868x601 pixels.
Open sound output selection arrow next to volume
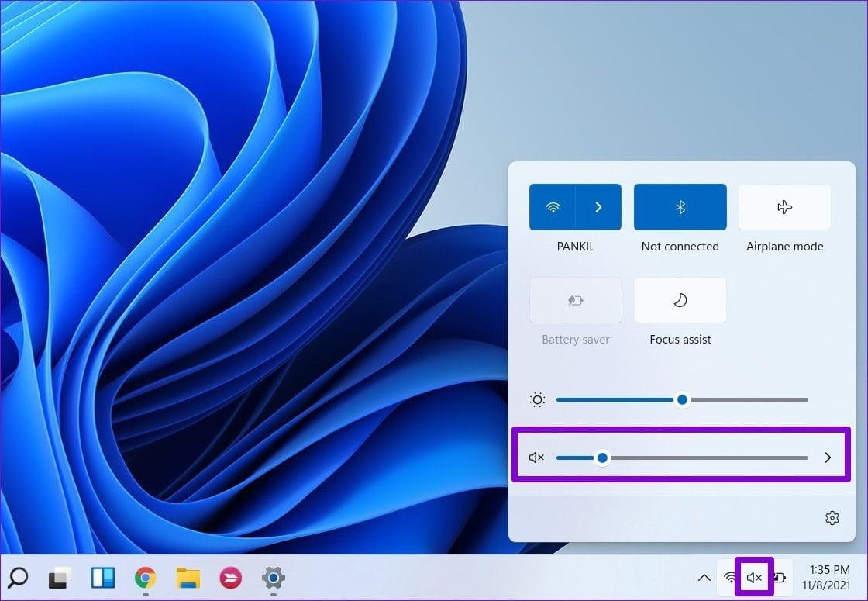click(x=828, y=458)
